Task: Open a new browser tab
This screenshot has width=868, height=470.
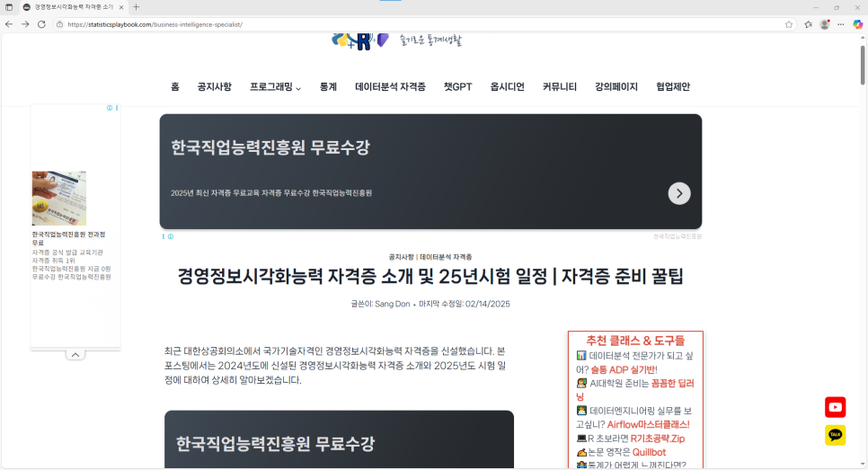Action: tap(137, 7)
